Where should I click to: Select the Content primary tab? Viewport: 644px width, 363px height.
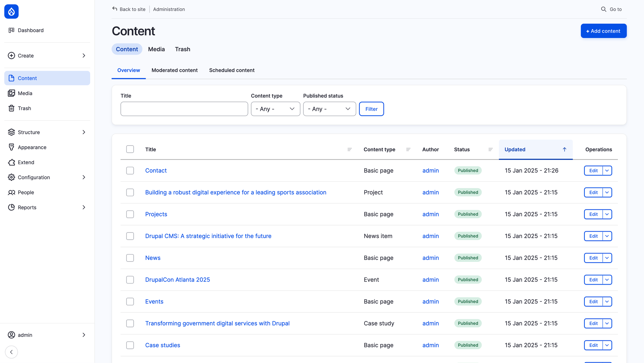tap(127, 49)
